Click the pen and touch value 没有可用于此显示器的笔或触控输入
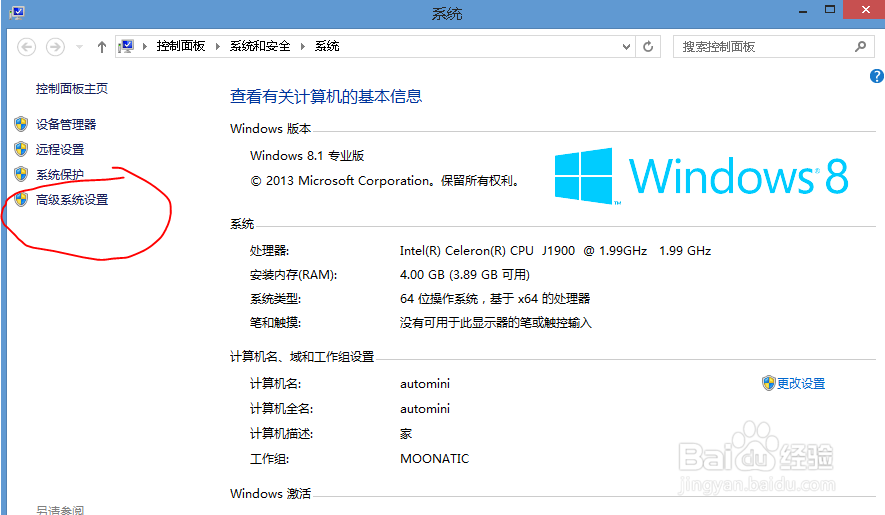The width and height of the screenshot is (885, 515). coord(496,323)
